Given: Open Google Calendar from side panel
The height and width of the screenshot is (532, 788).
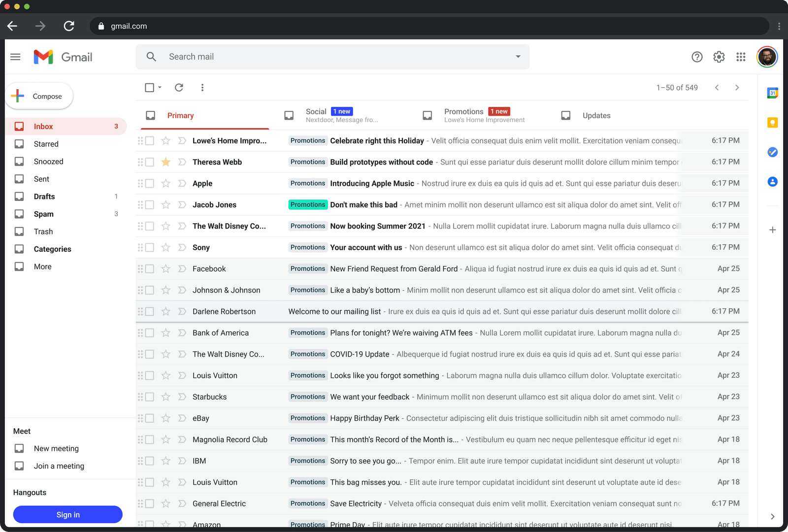Looking at the screenshot, I should (772, 93).
